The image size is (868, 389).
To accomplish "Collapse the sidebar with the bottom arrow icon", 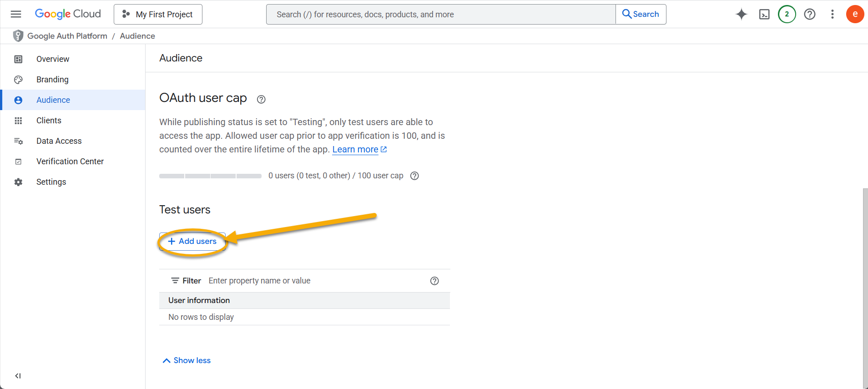I will click(x=18, y=376).
